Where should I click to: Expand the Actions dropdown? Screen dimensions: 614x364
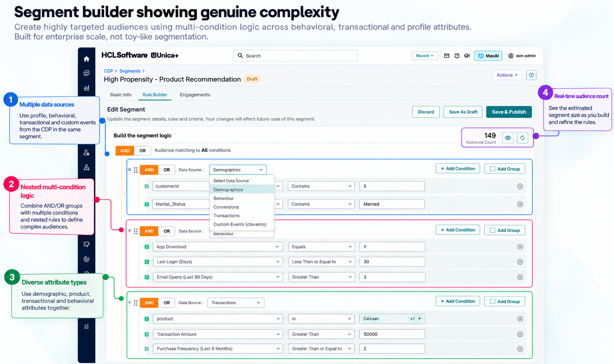click(x=507, y=75)
